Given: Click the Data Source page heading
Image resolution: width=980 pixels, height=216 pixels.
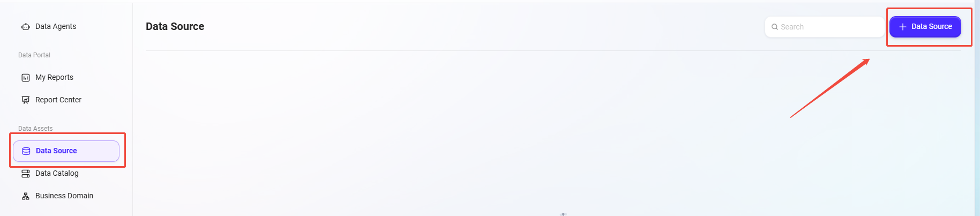Looking at the screenshot, I should 175,26.
